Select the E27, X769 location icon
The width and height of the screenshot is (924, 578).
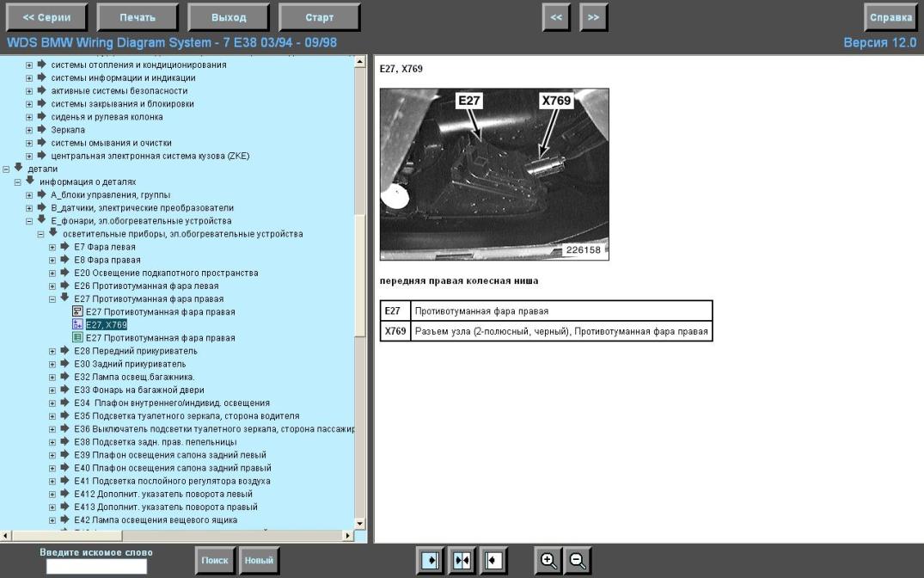[x=77, y=324]
